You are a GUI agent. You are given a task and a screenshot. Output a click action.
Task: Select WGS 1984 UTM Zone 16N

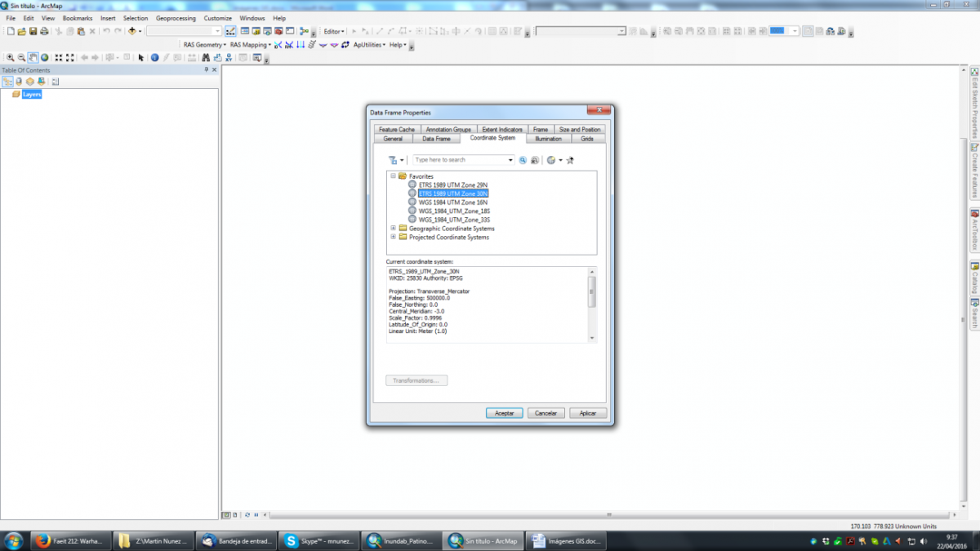pyautogui.click(x=452, y=202)
